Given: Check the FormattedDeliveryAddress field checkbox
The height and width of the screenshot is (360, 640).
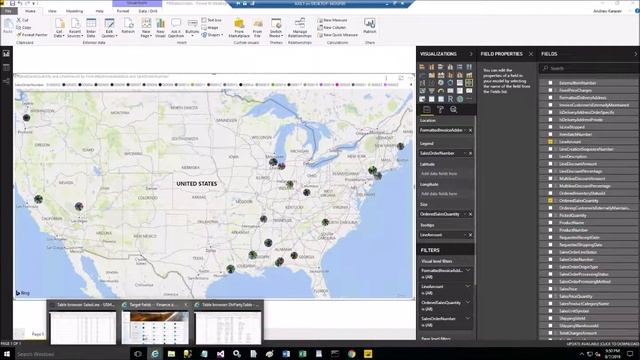Looking at the screenshot, I should tap(550, 98).
